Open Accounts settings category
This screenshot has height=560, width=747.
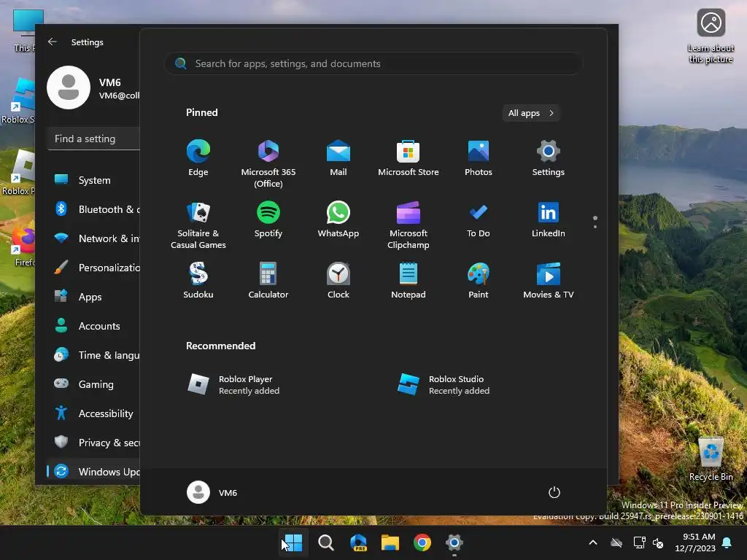pos(94,326)
